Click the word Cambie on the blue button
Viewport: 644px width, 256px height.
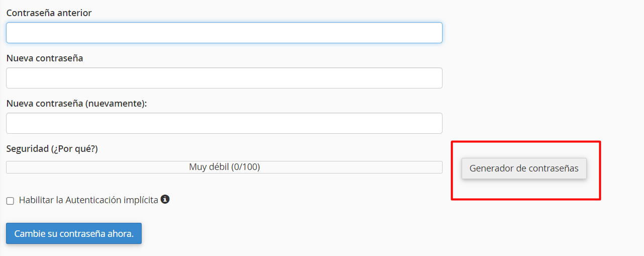[28, 234]
